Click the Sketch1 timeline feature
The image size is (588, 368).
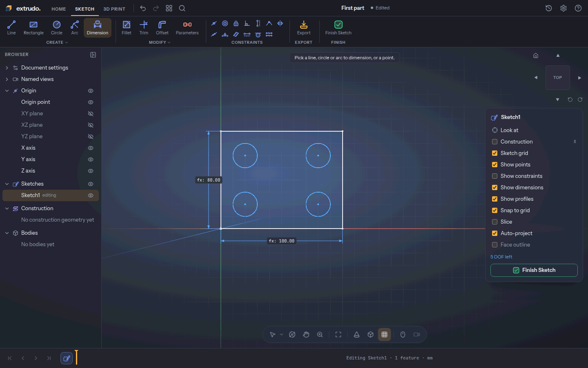67,358
